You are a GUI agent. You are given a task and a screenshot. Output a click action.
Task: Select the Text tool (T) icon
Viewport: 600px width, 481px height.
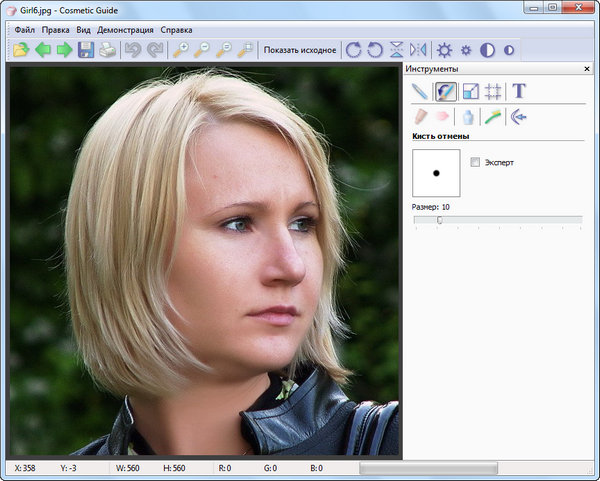coord(519,91)
